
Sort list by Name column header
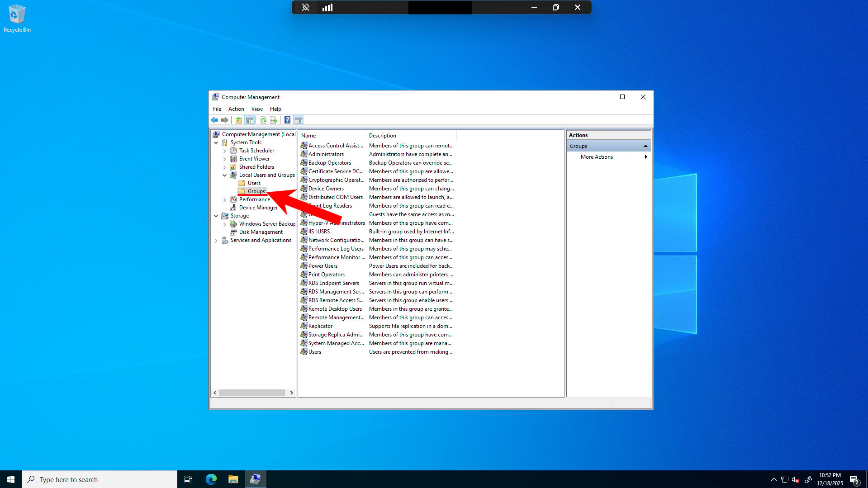tap(332, 136)
